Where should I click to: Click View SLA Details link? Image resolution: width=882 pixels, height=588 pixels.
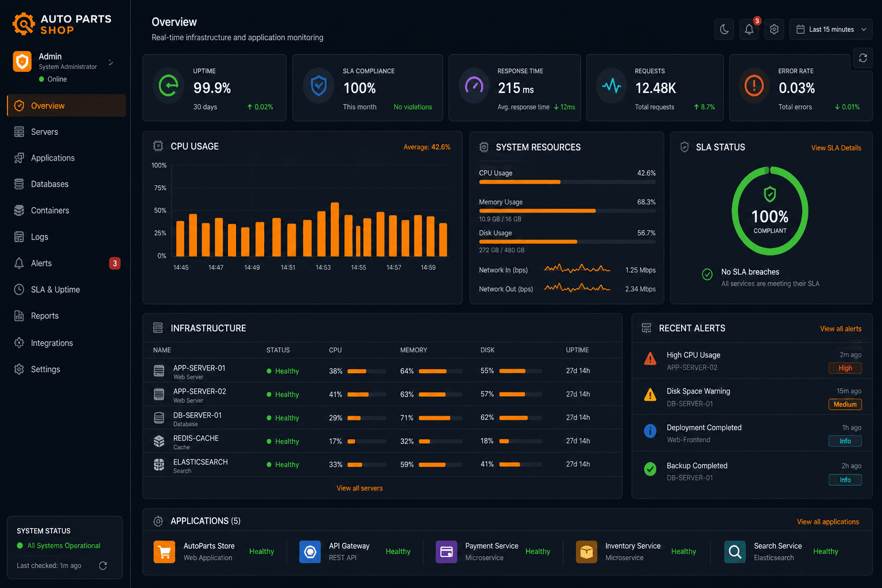pyautogui.click(x=835, y=148)
